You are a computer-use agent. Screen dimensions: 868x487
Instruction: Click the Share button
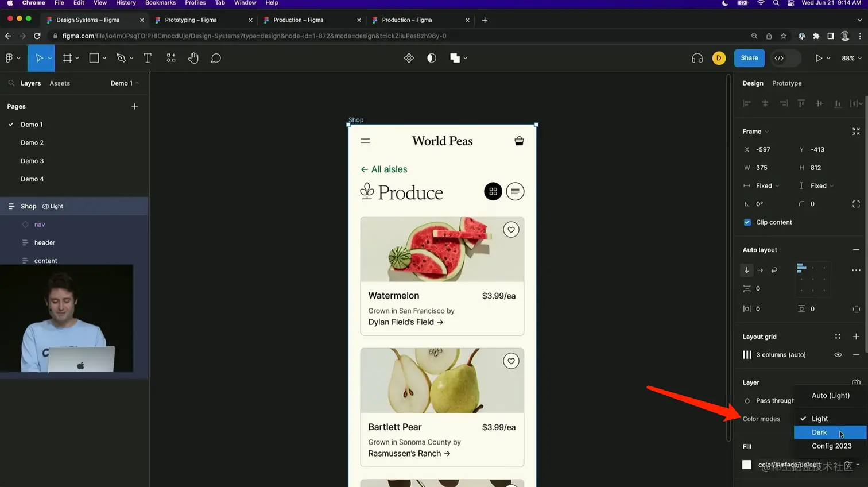click(x=749, y=58)
